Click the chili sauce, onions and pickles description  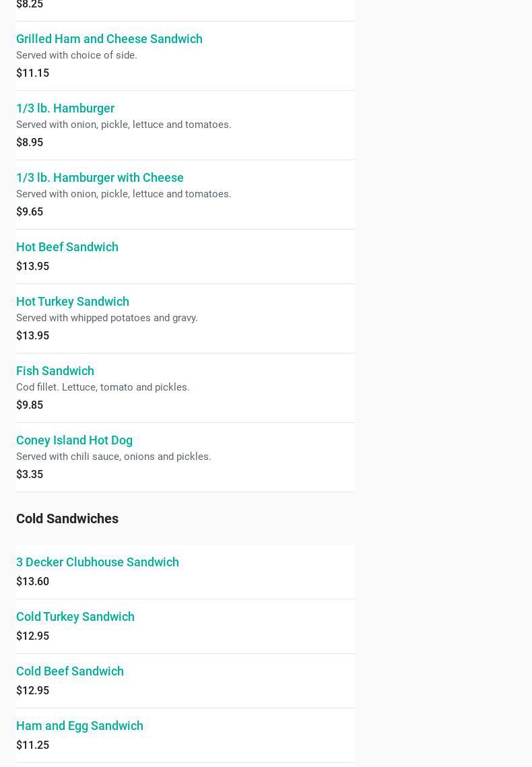coord(114,457)
